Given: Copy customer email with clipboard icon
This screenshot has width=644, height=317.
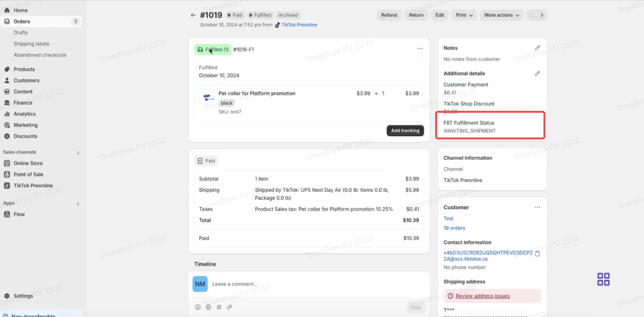Looking at the screenshot, I should click(x=537, y=254).
